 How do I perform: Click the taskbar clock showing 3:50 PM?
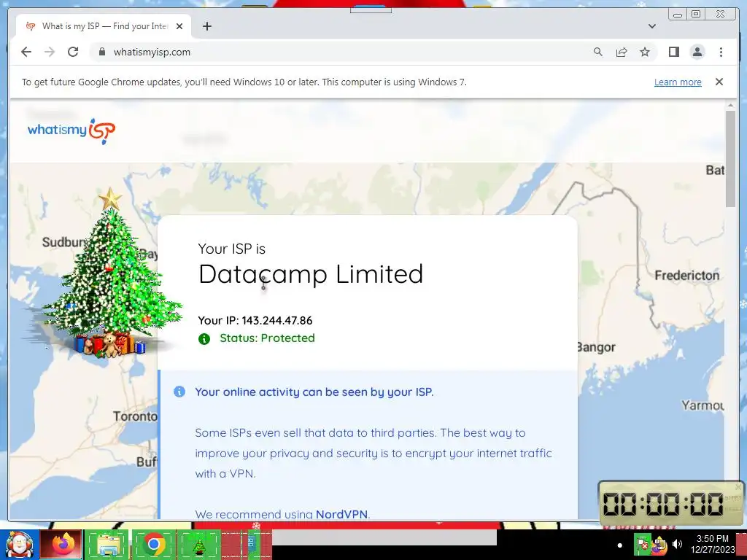tap(713, 544)
